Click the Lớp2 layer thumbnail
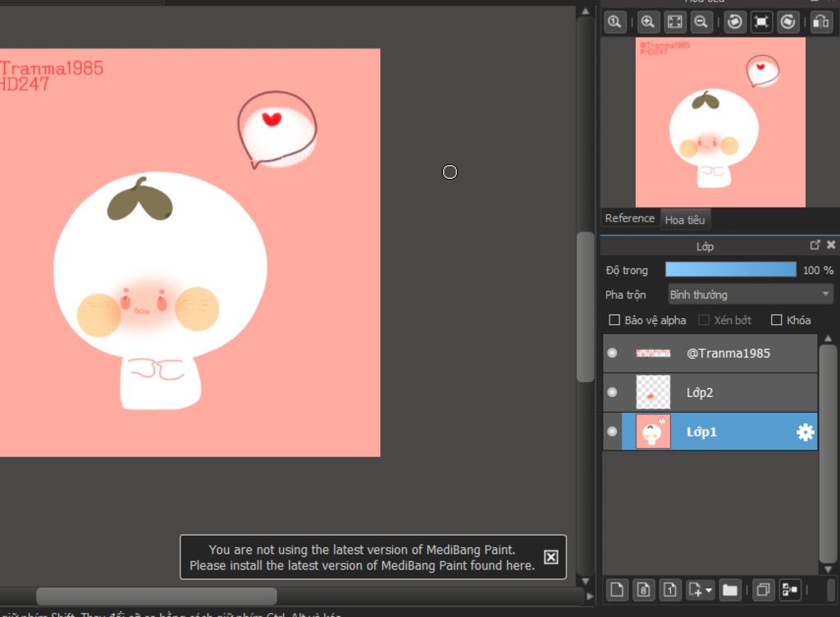The height and width of the screenshot is (617, 840). coord(653,392)
